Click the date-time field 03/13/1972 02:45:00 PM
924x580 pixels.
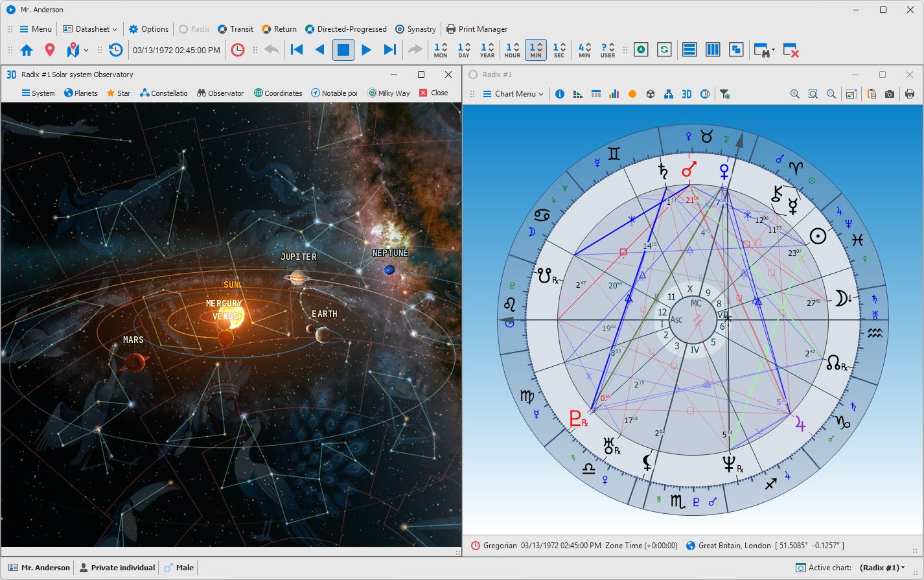coord(176,50)
